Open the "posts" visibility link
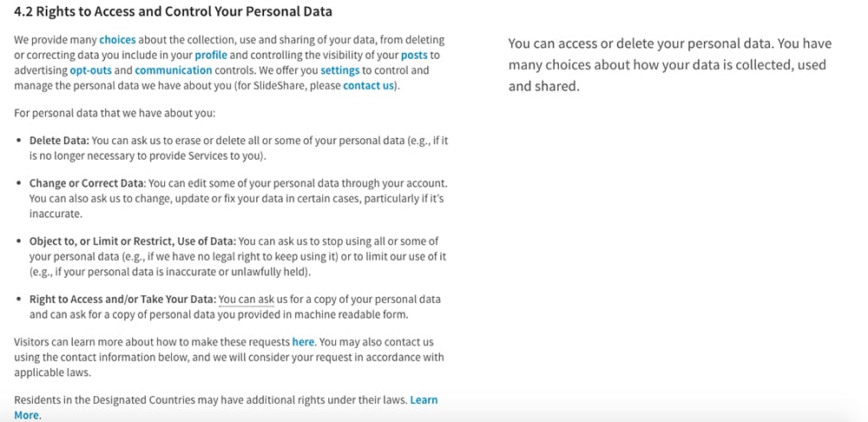The width and height of the screenshot is (868, 422). coord(414,56)
